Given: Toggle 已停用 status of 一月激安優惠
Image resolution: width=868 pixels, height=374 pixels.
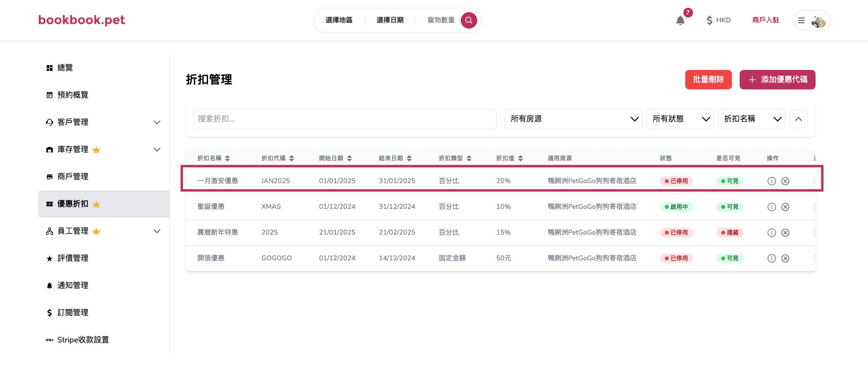Looking at the screenshot, I should point(676,181).
